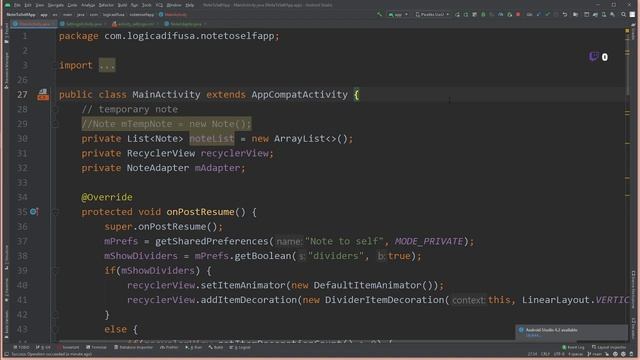The height and width of the screenshot is (360, 640).
Task: Click the inspection warning indicator atop error stripe
Action: (627, 31)
